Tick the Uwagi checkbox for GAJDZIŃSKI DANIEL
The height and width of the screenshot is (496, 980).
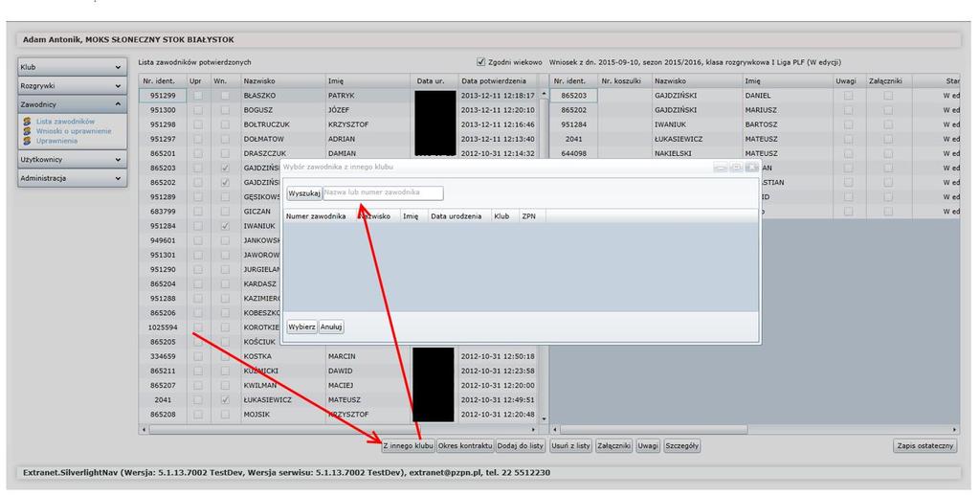coord(848,96)
